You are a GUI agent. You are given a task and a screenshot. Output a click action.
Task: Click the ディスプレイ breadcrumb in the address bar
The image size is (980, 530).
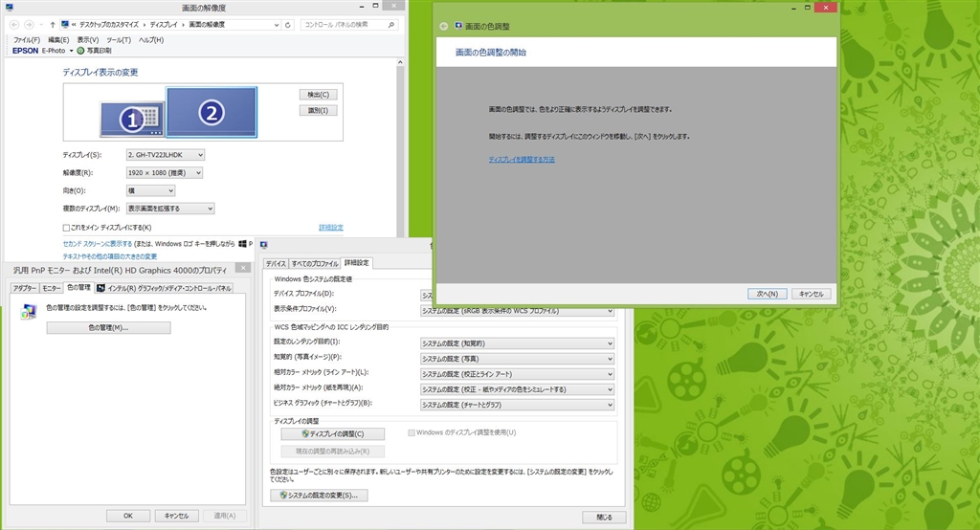pos(164,25)
